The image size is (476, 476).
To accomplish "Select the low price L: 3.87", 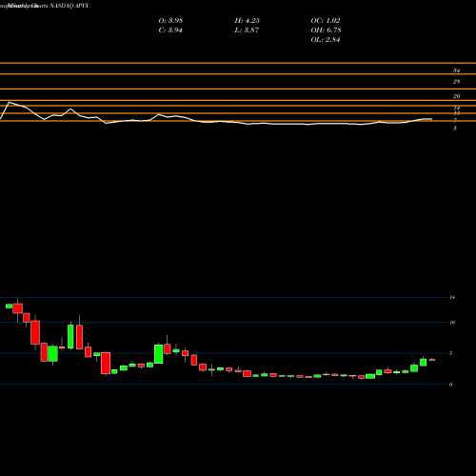I will (247, 30).
